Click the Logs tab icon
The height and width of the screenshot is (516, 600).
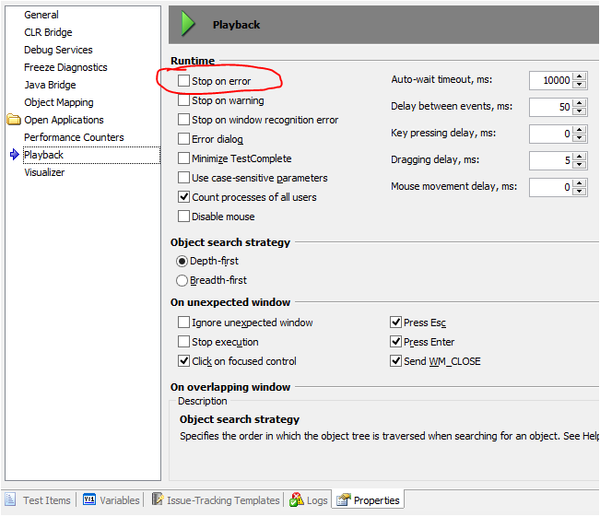click(x=296, y=500)
